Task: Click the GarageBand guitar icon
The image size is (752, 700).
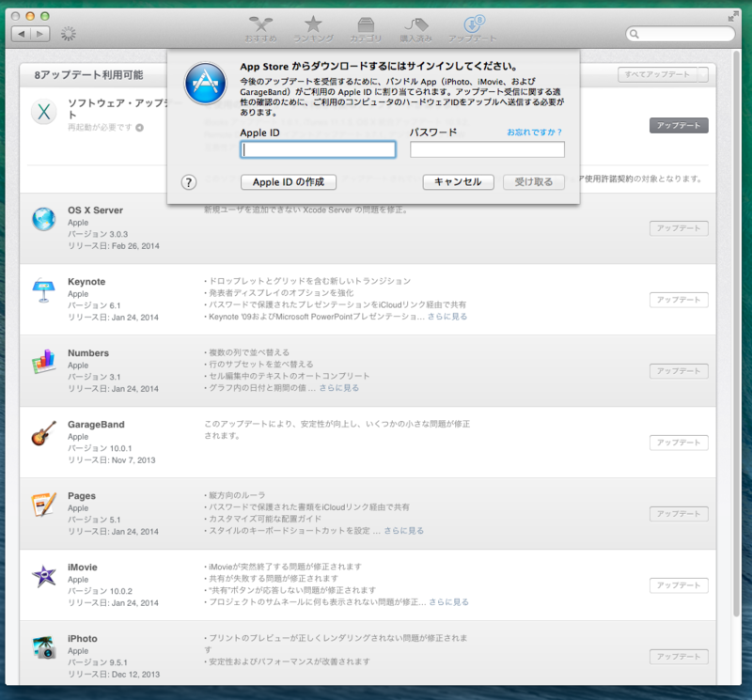Action: (x=43, y=433)
